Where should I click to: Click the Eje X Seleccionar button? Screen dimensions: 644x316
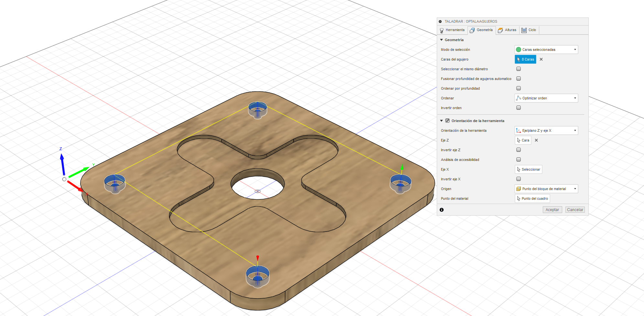(x=528, y=169)
